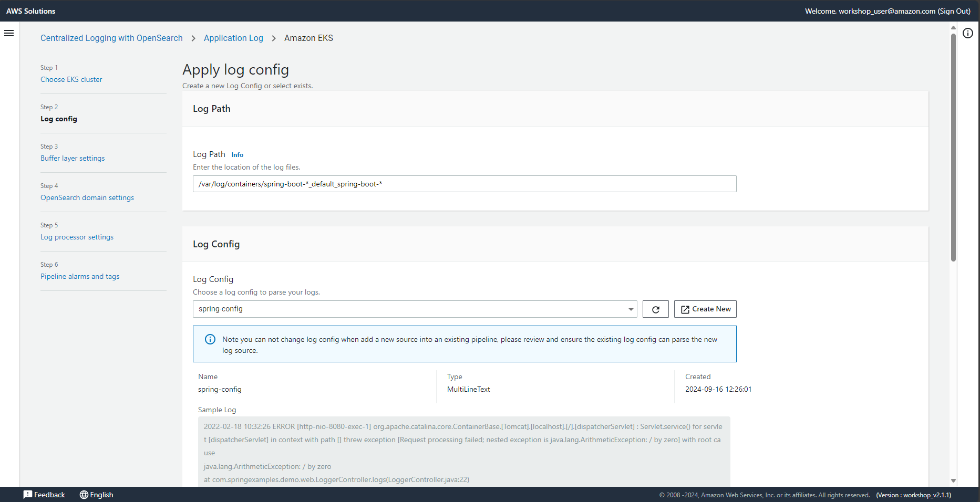Viewport: 980px width, 502px height.
Task: Open step 4 OpenSearch domain settings
Action: click(x=87, y=197)
